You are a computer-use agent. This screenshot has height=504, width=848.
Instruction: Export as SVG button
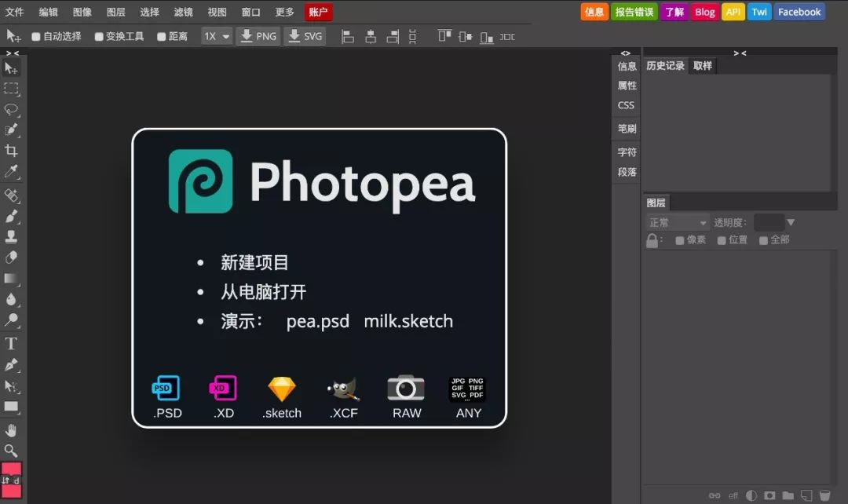coord(305,36)
